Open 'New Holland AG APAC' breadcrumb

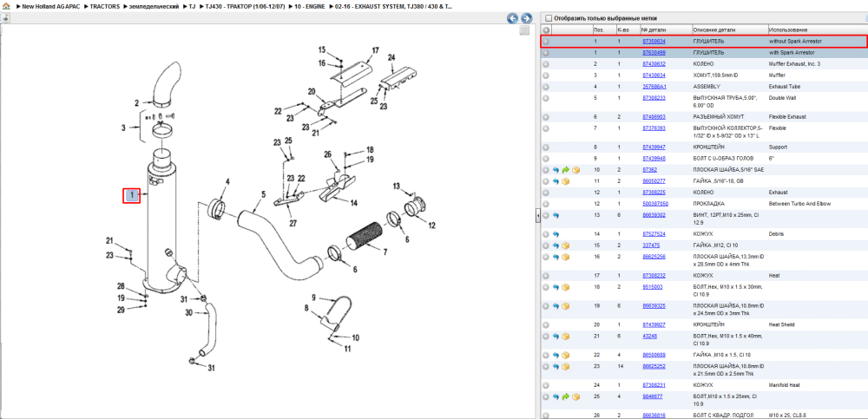coord(51,6)
